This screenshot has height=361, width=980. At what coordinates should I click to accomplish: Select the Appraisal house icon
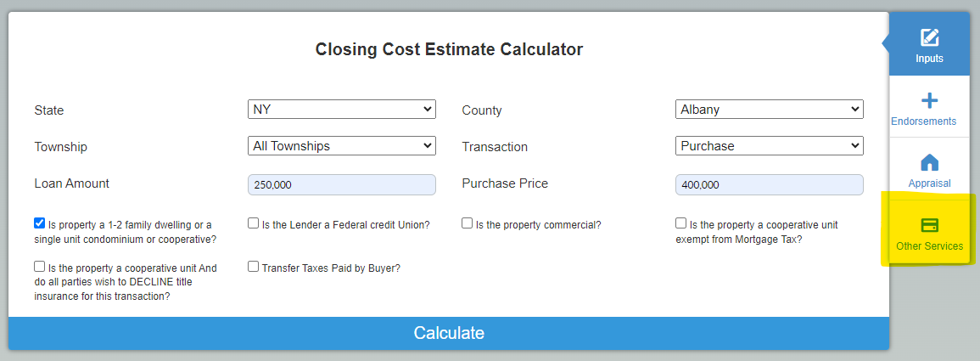tap(929, 163)
